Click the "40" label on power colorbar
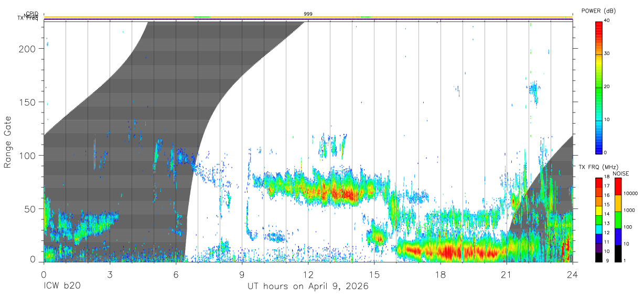Screen dimensions: 644x297 [607, 21]
